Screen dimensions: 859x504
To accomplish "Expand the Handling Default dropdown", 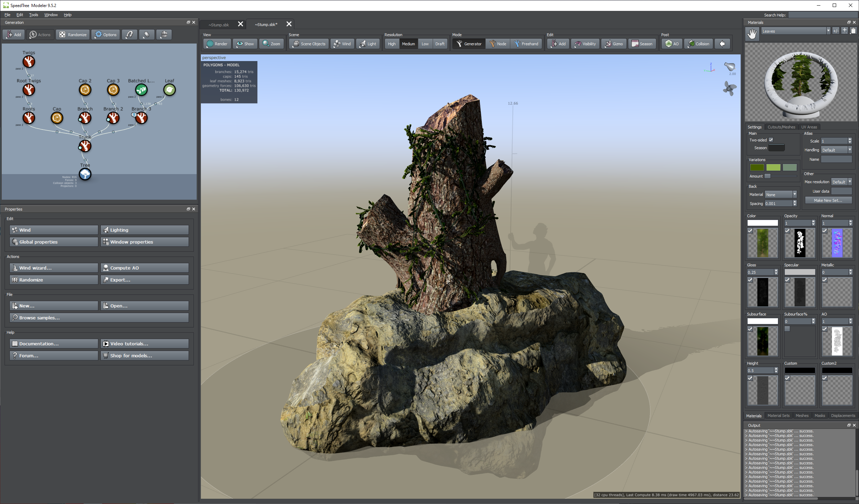I will coord(850,150).
